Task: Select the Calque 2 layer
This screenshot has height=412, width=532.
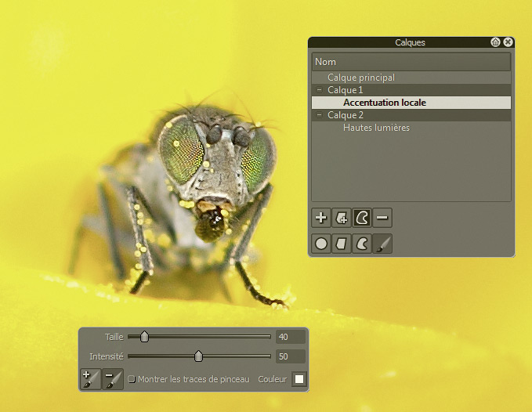Action: pos(411,115)
